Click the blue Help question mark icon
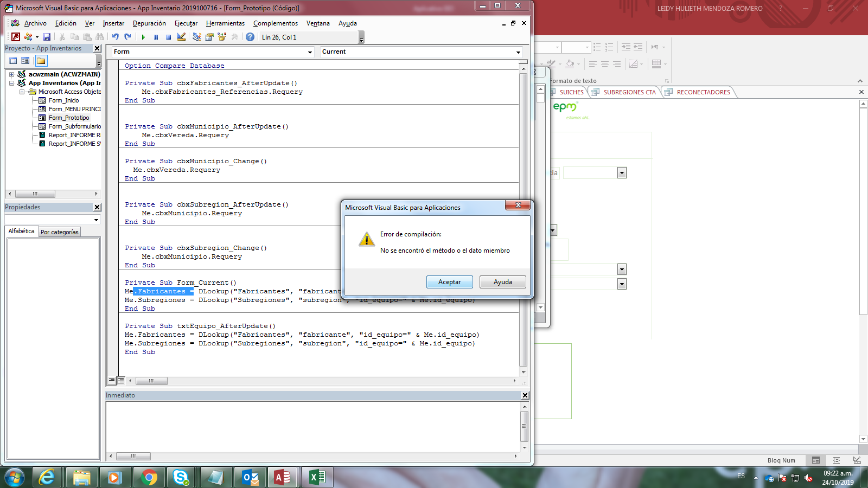This screenshot has height=488, width=868. coord(250,37)
